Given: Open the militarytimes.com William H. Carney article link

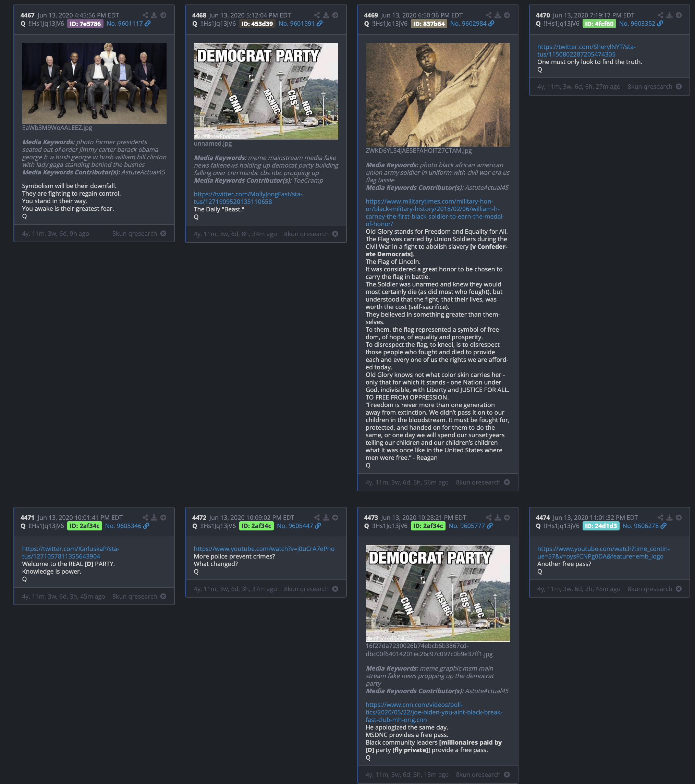Looking at the screenshot, I should [x=435, y=212].
